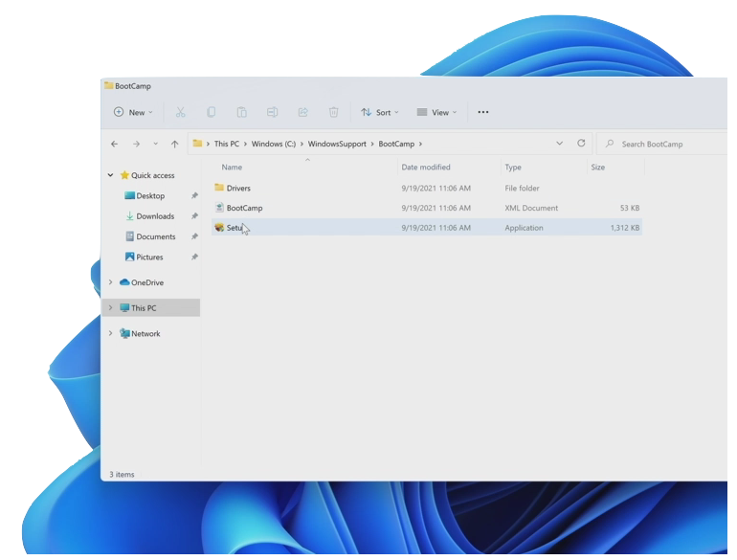Click the Search BootCamp field
Viewport: 737px width, 560px height.
[661, 144]
